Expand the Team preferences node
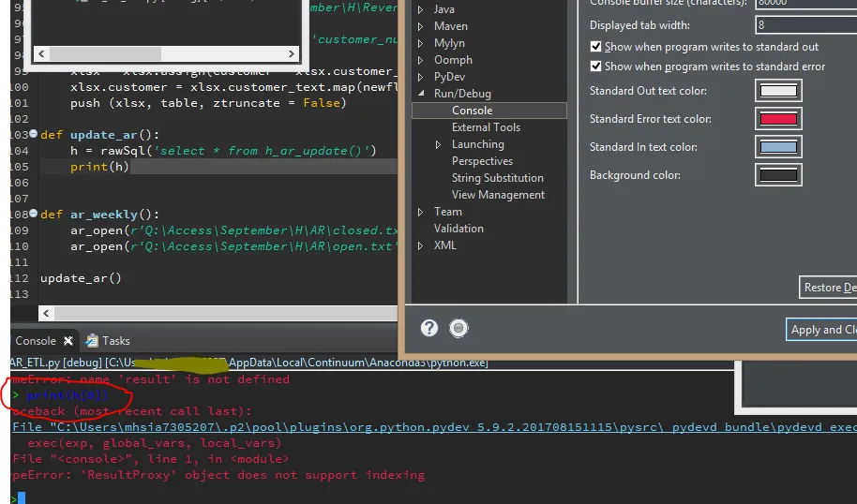The height and width of the screenshot is (504, 857). [420, 212]
